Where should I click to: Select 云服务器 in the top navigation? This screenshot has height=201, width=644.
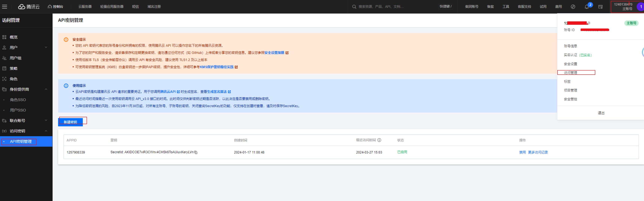(85, 7)
